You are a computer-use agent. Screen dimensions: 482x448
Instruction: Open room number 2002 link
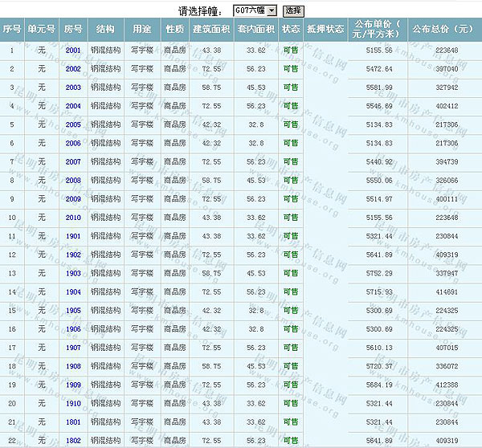pos(73,69)
